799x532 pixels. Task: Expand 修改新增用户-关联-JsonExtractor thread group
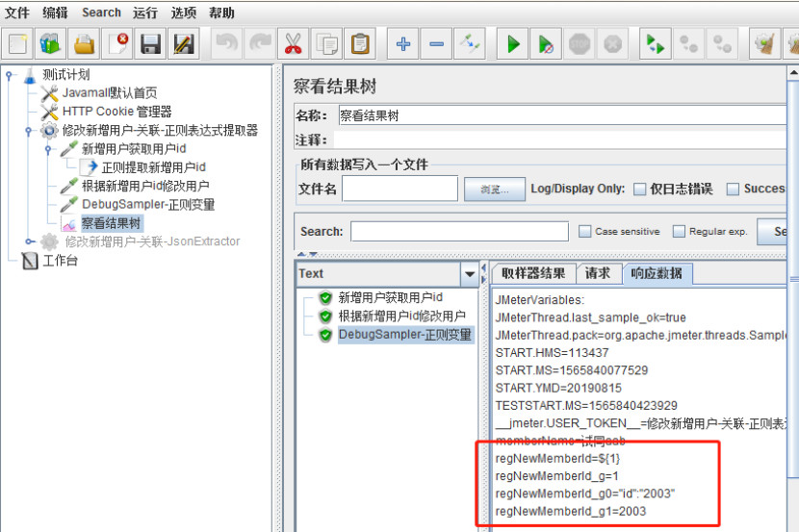[x=30, y=241]
